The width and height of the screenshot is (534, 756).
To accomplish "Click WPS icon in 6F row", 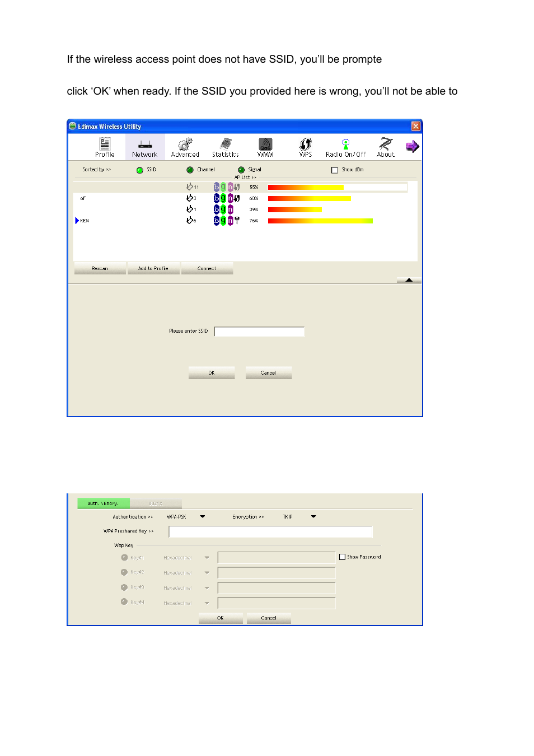I will click(237, 198).
